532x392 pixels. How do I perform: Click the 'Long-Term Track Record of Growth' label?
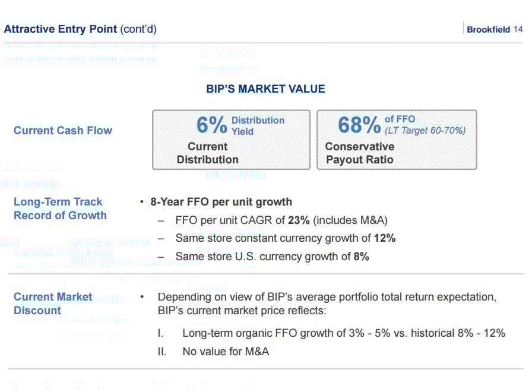(60, 208)
